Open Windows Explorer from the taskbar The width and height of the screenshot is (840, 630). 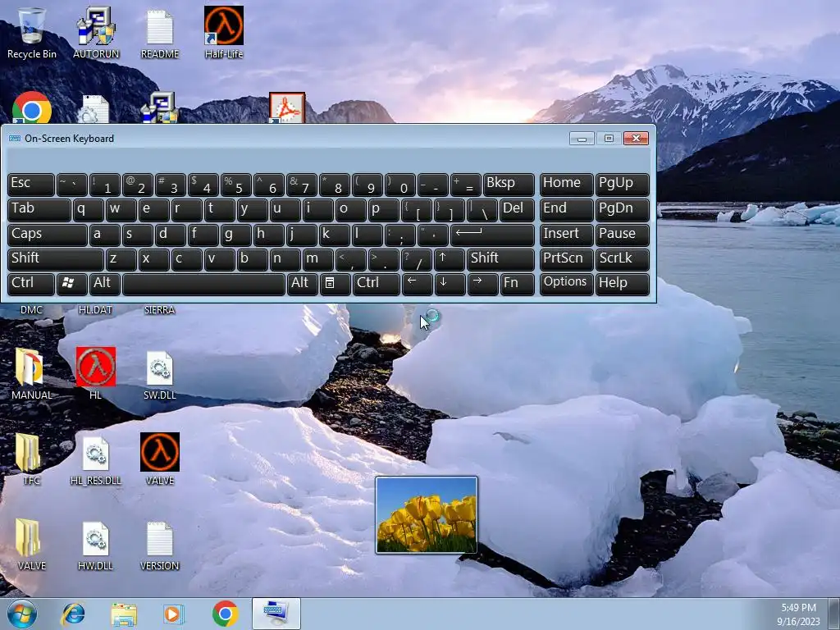point(124,614)
